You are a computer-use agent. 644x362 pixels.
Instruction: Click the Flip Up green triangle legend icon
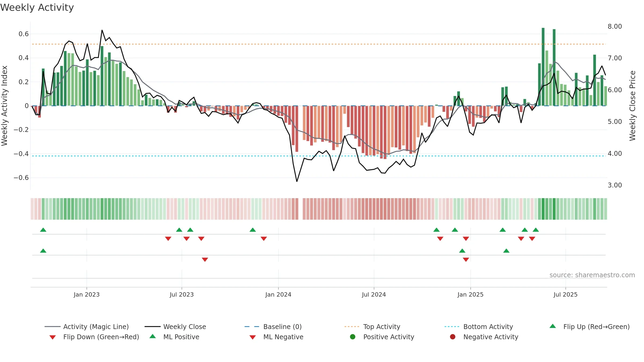(553, 326)
